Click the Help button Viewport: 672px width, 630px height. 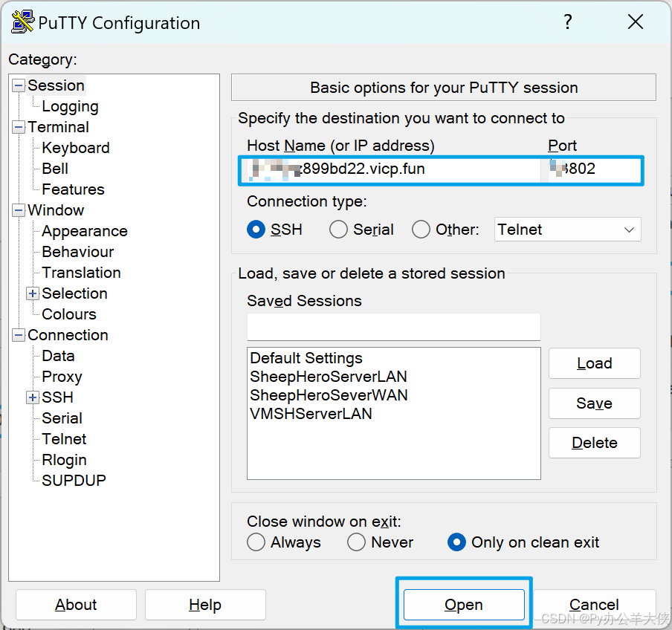(x=205, y=605)
